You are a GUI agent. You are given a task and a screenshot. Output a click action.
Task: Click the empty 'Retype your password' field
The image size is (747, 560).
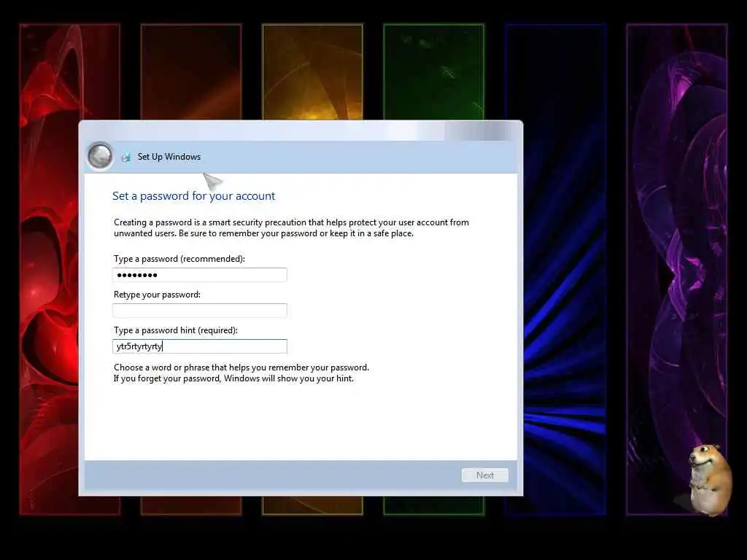[200, 311]
